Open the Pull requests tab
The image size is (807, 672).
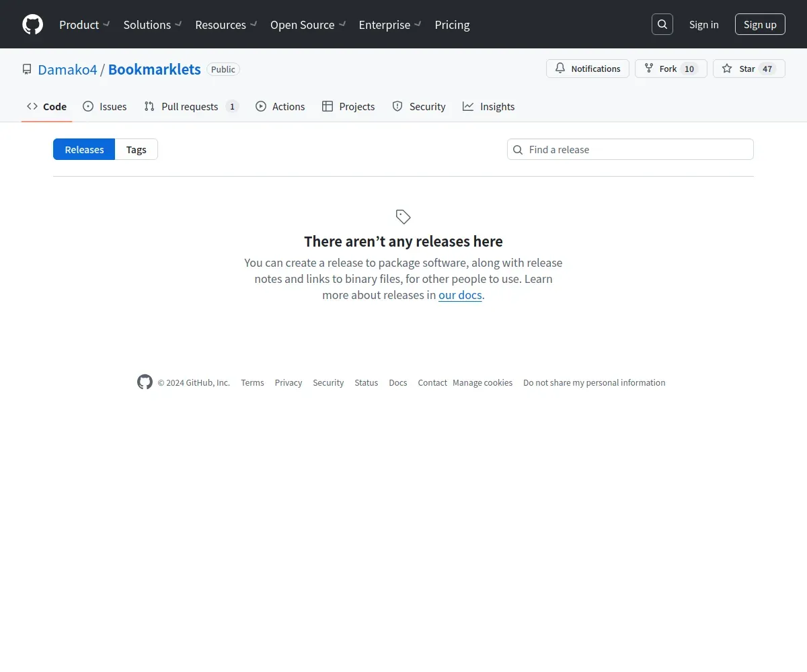point(191,106)
